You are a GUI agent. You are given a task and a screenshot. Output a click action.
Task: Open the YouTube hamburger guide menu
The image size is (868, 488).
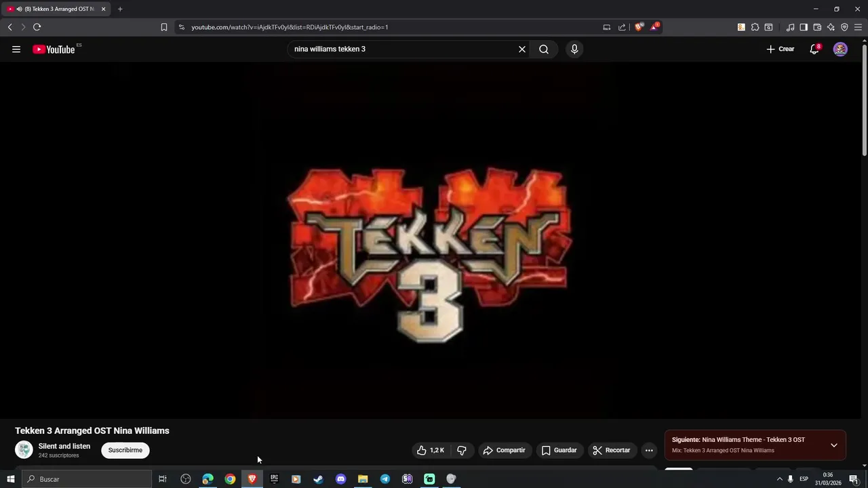pyautogui.click(x=16, y=49)
